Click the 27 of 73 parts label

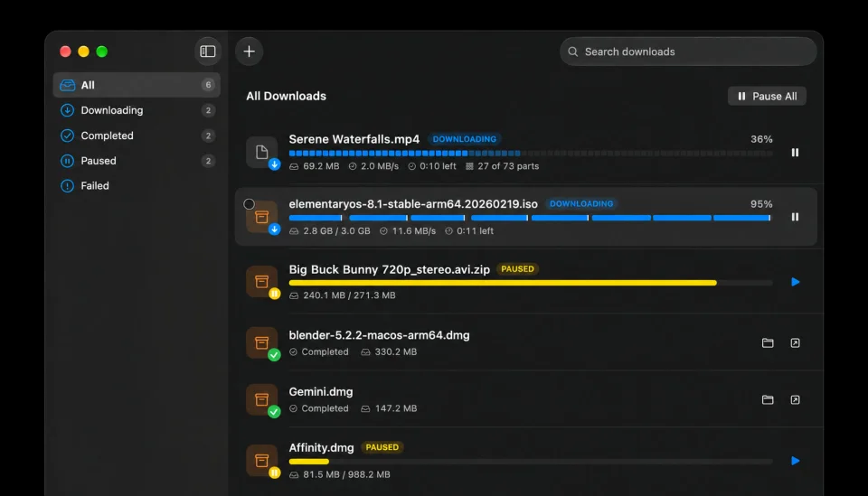(x=508, y=166)
